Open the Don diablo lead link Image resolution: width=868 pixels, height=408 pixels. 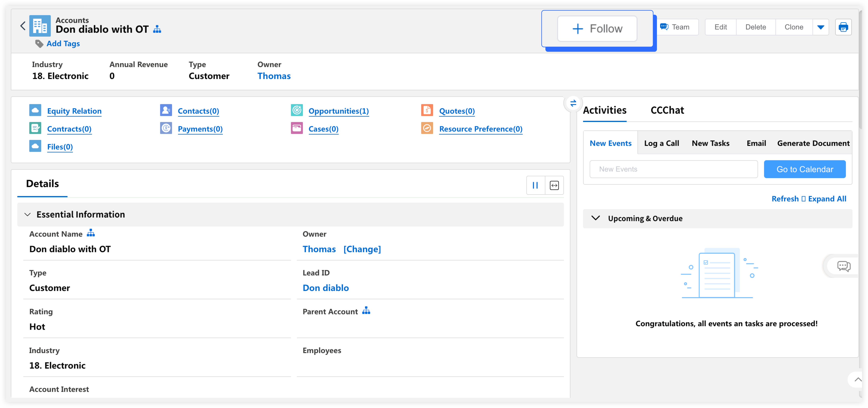(x=326, y=288)
